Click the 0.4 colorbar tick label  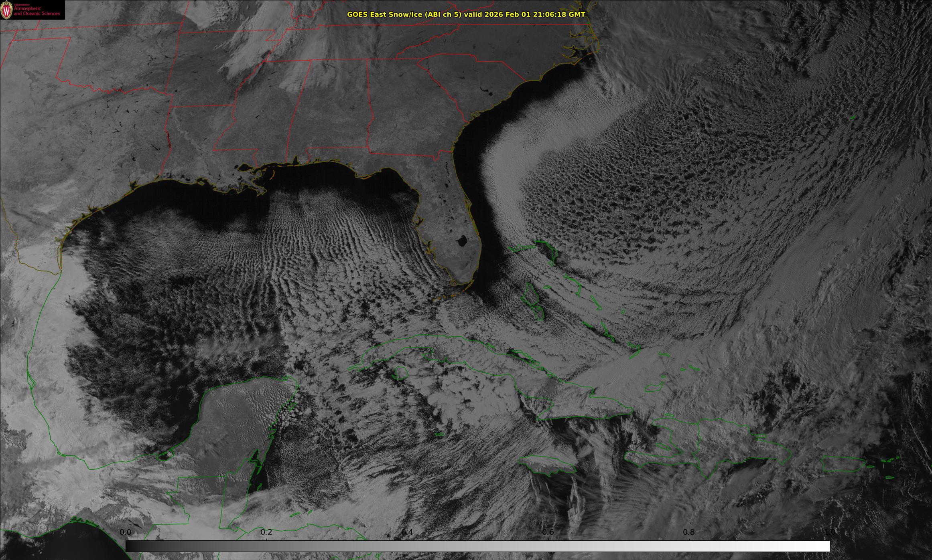pos(407,532)
